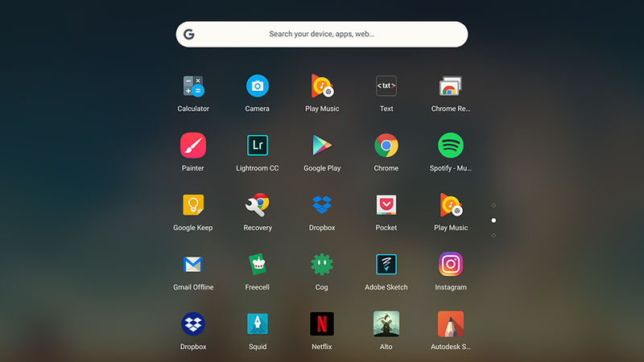
Task: Select the filled current page indicator dot
Action: (x=493, y=220)
